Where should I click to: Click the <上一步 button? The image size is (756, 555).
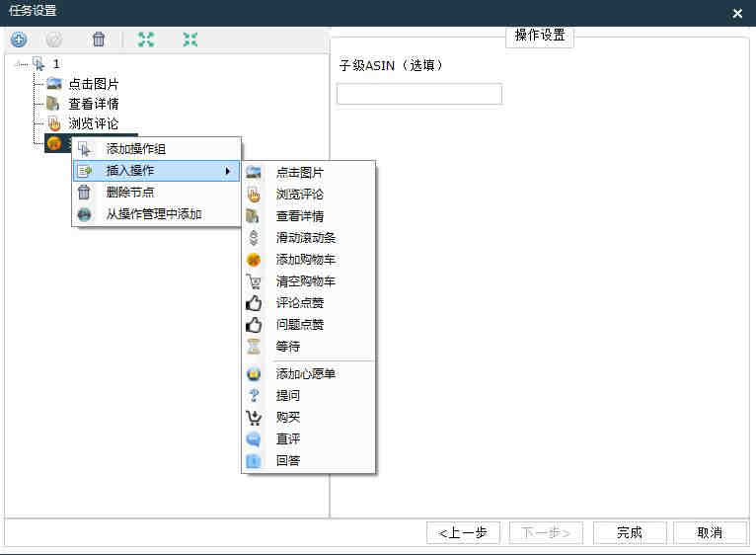click(x=463, y=533)
